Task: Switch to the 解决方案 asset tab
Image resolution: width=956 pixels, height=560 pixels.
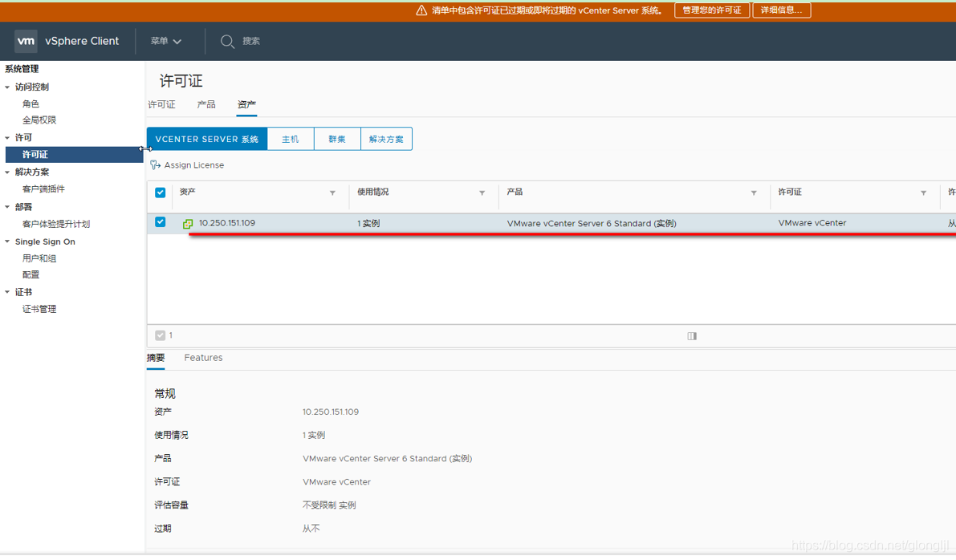Action: click(x=387, y=139)
